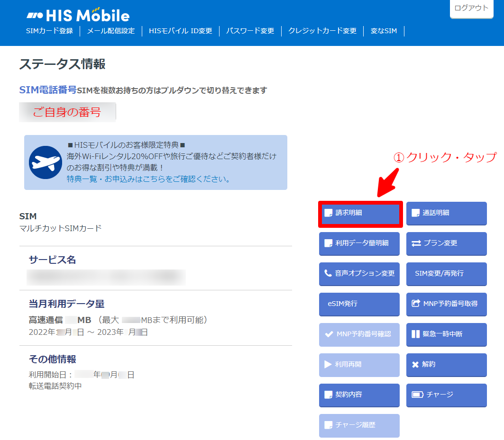Click the 当月利用データ量 heading
The width and height of the screenshot is (504, 440).
[x=66, y=304]
